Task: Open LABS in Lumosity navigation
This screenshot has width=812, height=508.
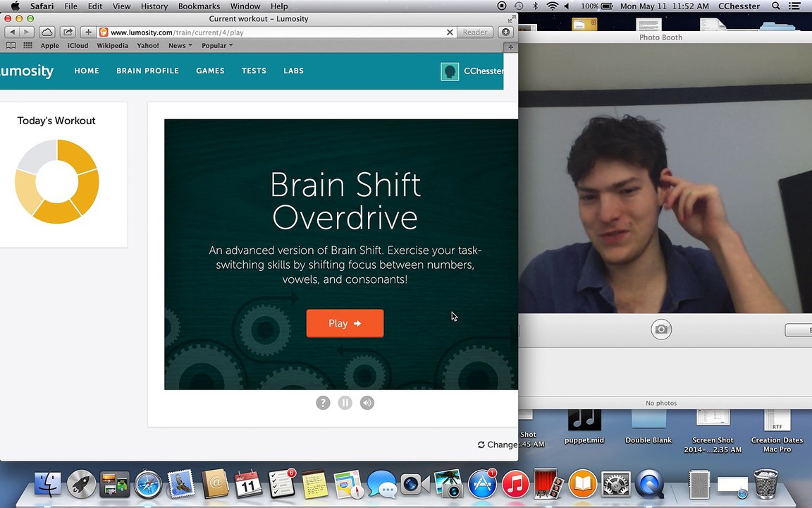Action: point(294,71)
